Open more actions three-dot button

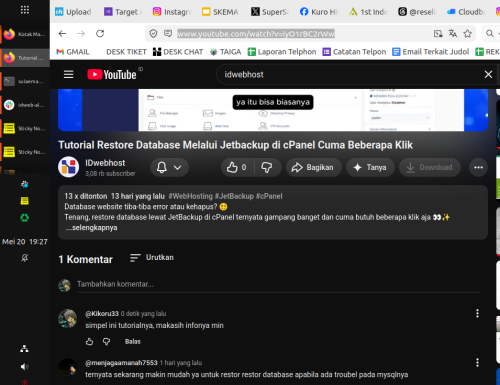pos(478,167)
